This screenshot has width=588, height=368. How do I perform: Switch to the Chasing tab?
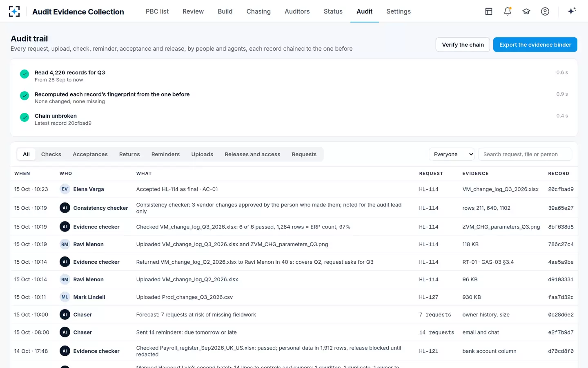(x=258, y=11)
